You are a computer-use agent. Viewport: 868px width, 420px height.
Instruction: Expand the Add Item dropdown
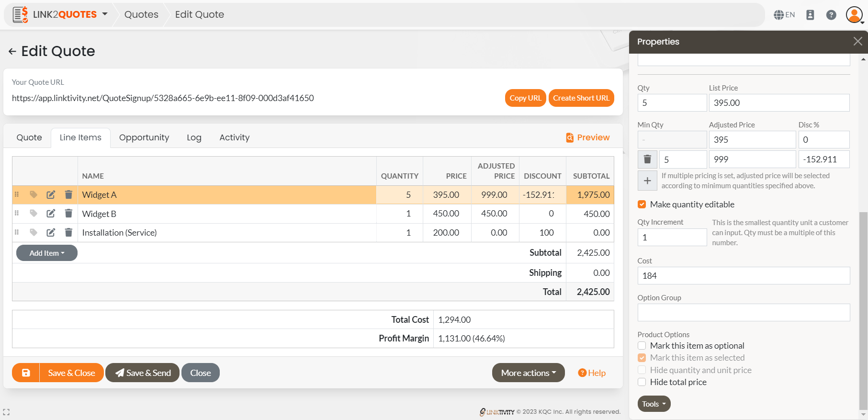click(x=47, y=253)
